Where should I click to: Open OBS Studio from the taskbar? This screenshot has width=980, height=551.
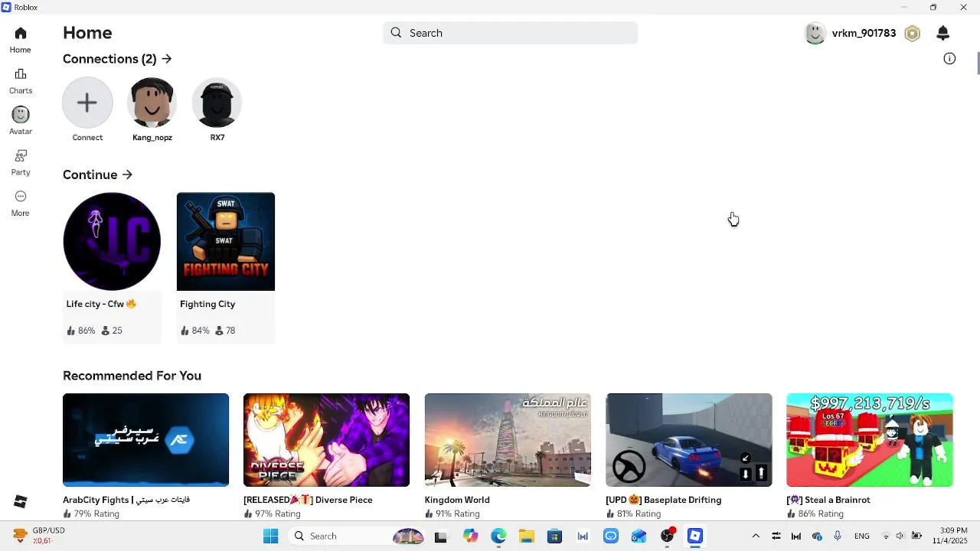tap(667, 536)
